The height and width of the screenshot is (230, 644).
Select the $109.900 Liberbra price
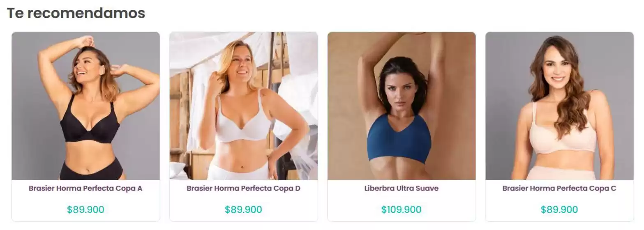[x=402, y=209]
